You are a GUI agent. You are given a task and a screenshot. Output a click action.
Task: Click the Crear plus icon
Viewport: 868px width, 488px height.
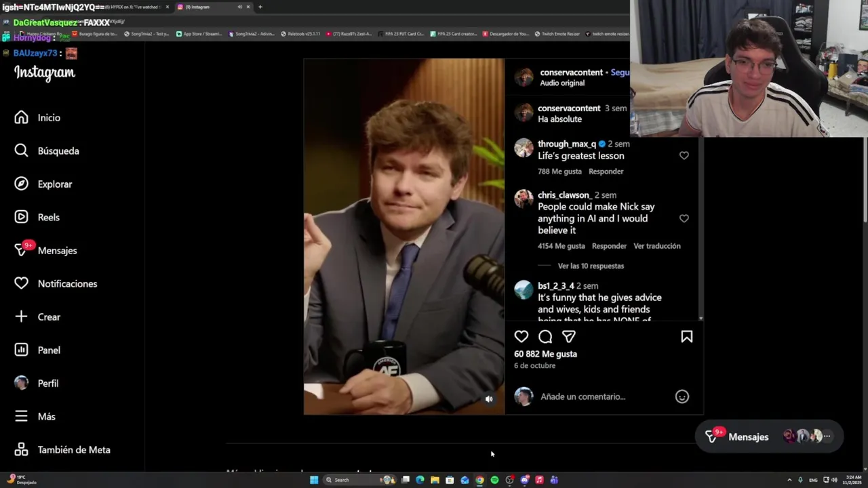pos(22,317)
